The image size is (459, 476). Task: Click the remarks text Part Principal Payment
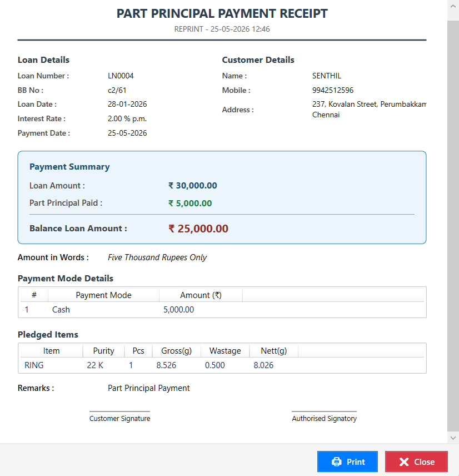tap(149, 388)
